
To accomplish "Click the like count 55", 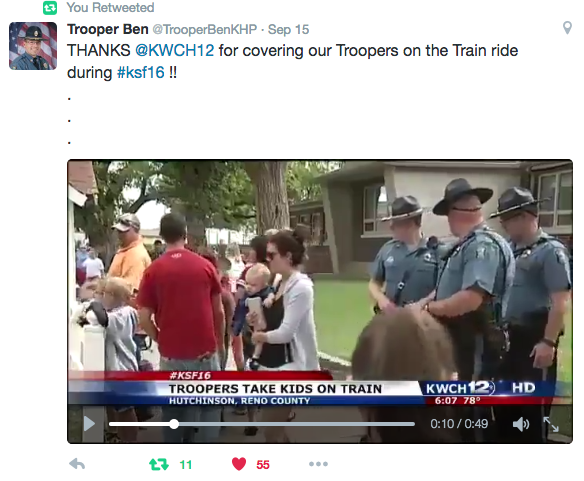I will pos(263,465).
